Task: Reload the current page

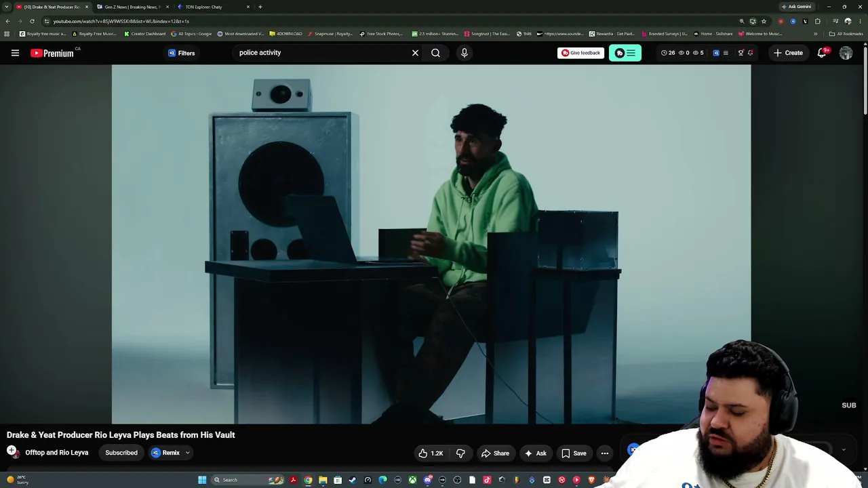Action: click(x=32, y=21)
